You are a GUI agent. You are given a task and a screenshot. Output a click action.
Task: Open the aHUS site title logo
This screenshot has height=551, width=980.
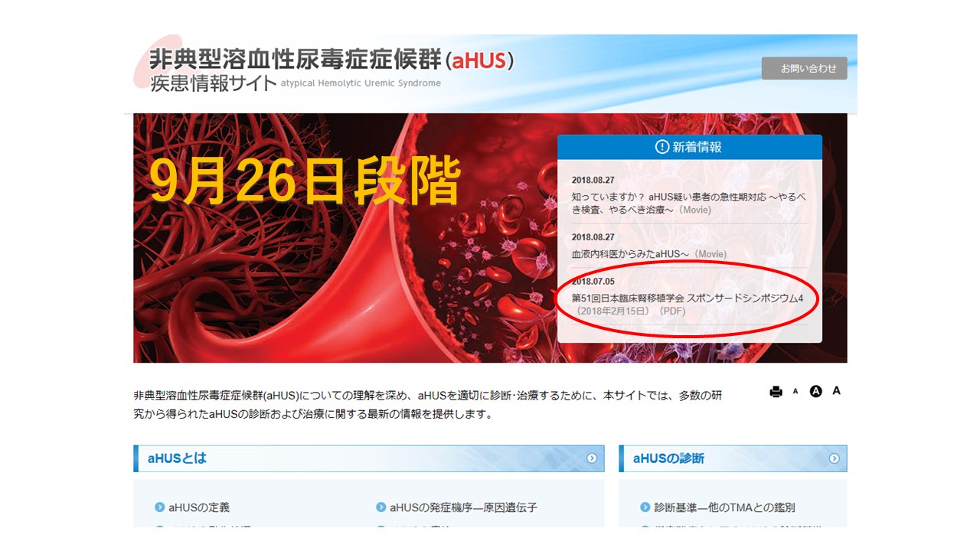[325, 69]
